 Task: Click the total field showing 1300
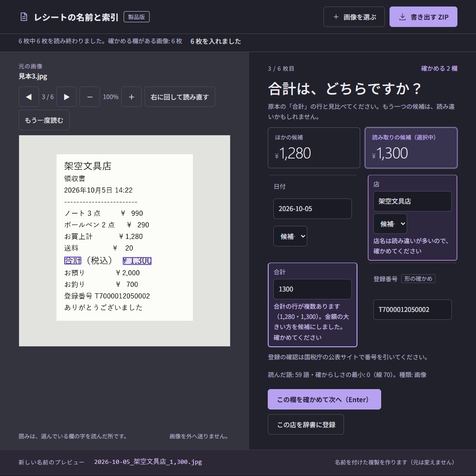click(312, 289)
